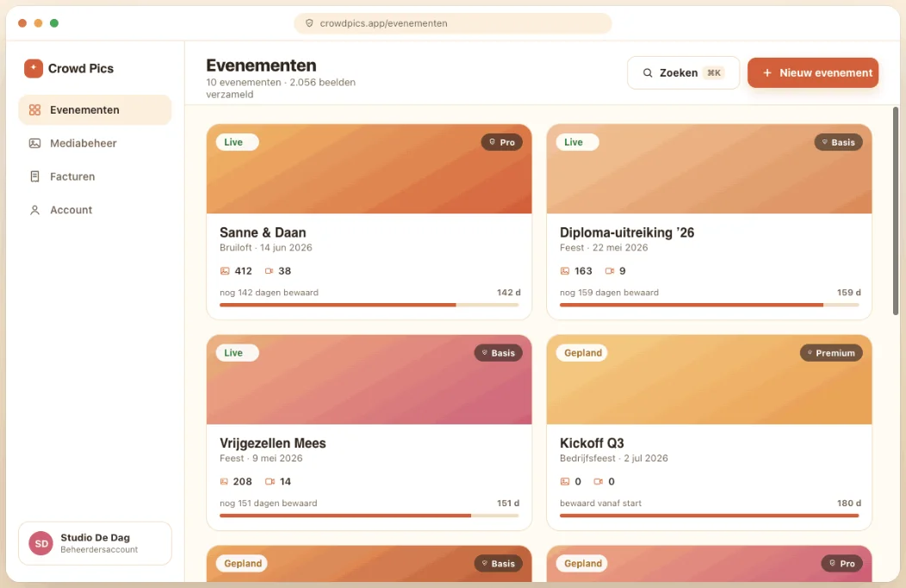Click the Evenementen grid icon in sidebar
This screenshot has height=588, width=906.
click(x=34, y=109)
